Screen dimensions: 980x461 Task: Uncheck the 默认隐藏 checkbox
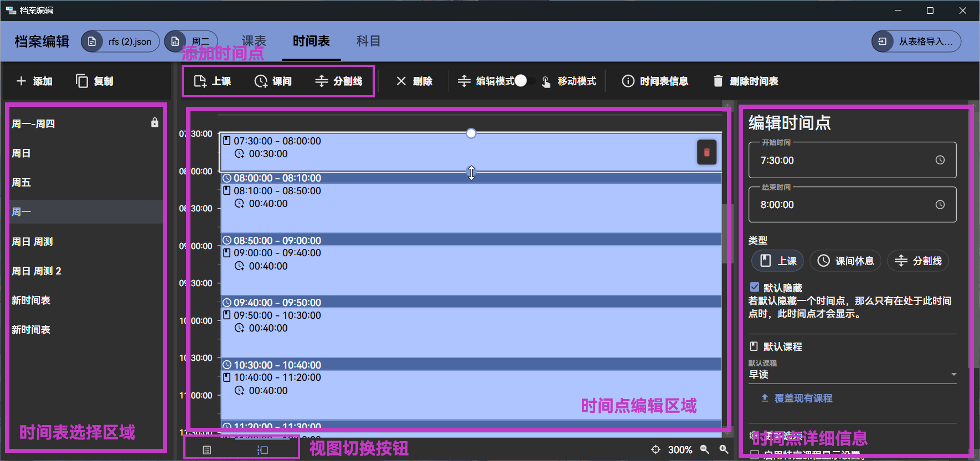click(x=754, y=287)
